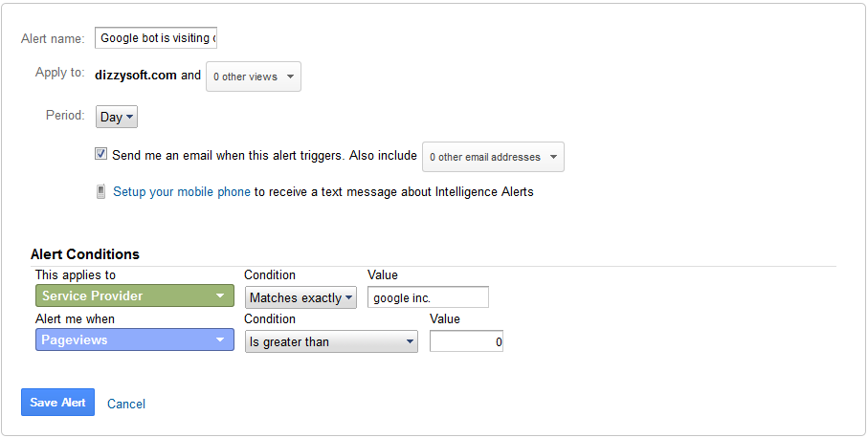Viewport: 868px width, 438px height.
Task: Open the 'Service Provider' dimension dropdown
Action: pyautogui.click(x=135, y=296)
